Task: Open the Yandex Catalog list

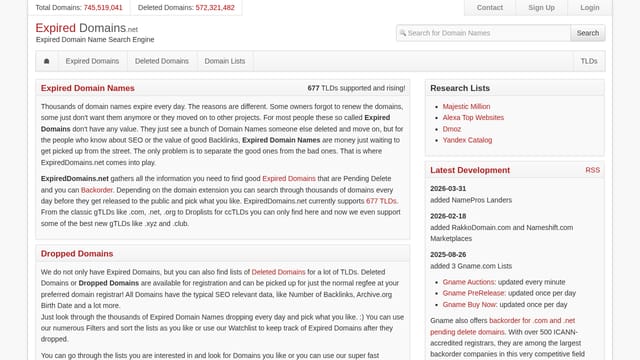Action: click(x=467, y=140)
